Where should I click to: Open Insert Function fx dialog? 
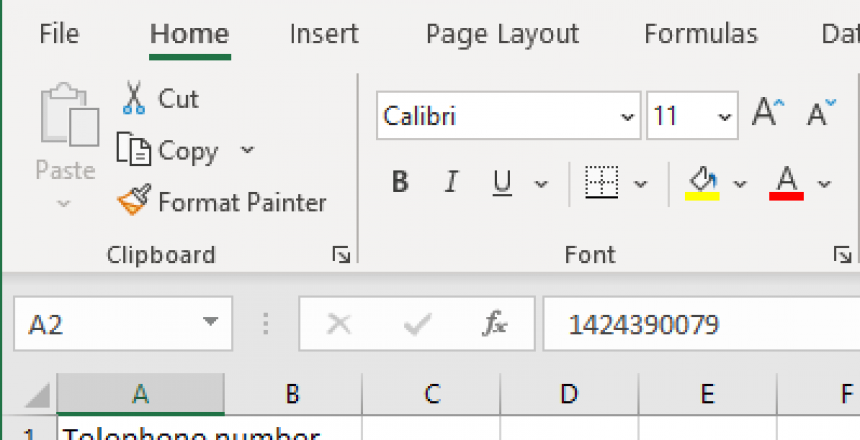click(494, 324)
